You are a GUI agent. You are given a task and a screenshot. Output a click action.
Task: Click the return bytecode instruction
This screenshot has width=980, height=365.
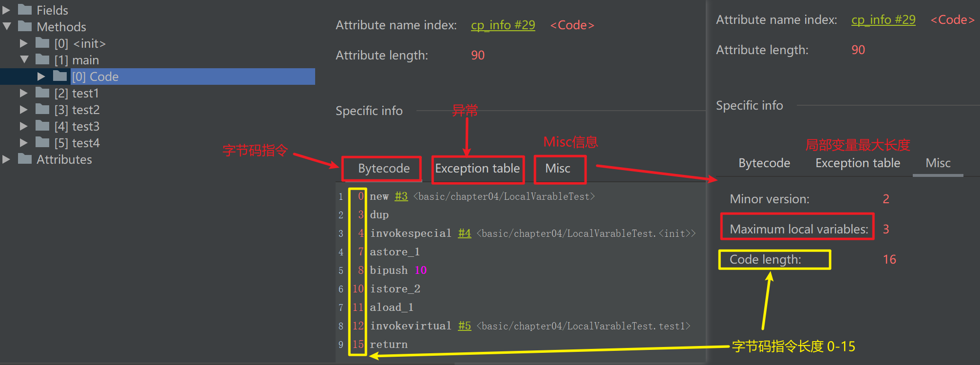point(388,345)
